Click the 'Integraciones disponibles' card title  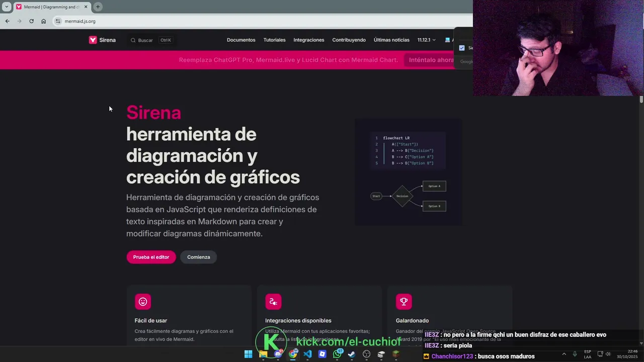coord(298,320)
